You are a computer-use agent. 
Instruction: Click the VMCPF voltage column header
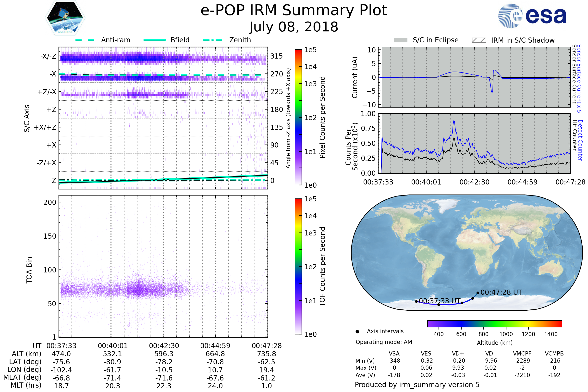[x=522, y=354]
